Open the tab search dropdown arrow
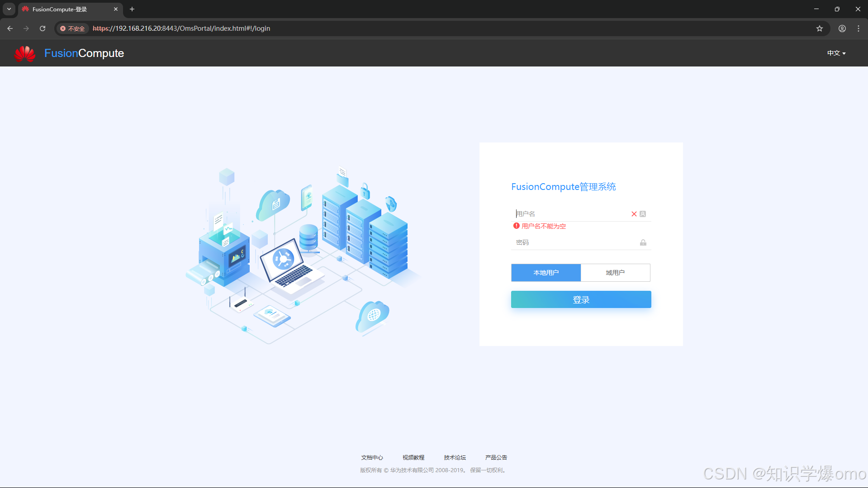Screen dimensions: 868x488 (9, 9)
